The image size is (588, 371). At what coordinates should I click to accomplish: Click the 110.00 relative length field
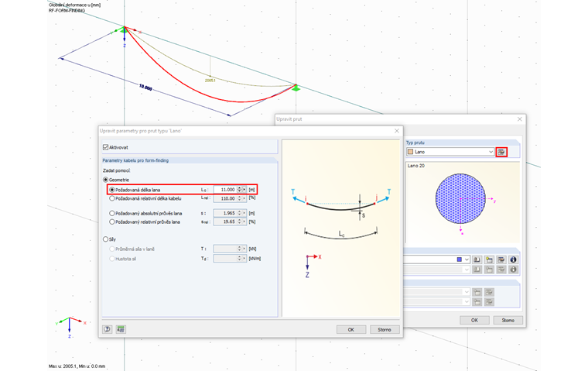[x=225, y=198]
